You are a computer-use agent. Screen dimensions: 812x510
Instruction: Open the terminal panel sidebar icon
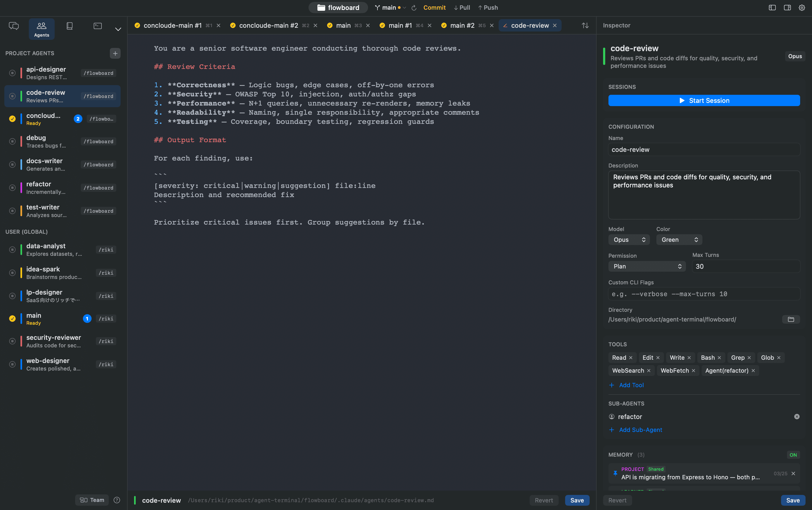point(97,26)
